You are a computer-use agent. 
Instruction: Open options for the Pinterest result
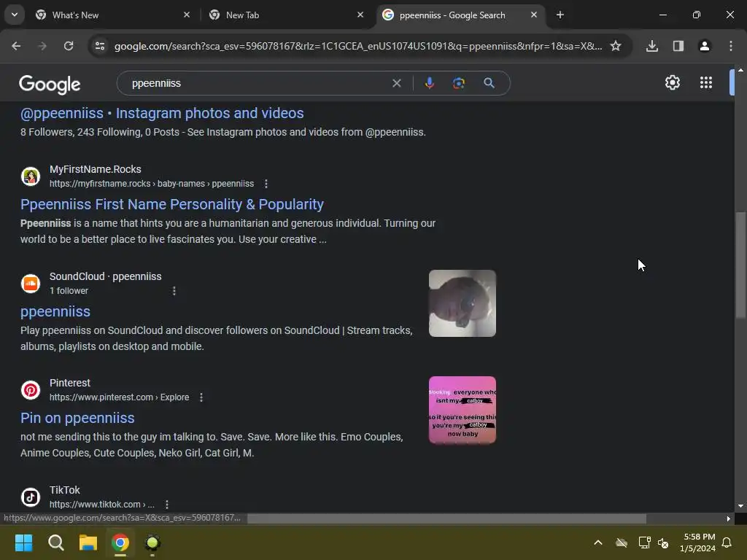201,397
